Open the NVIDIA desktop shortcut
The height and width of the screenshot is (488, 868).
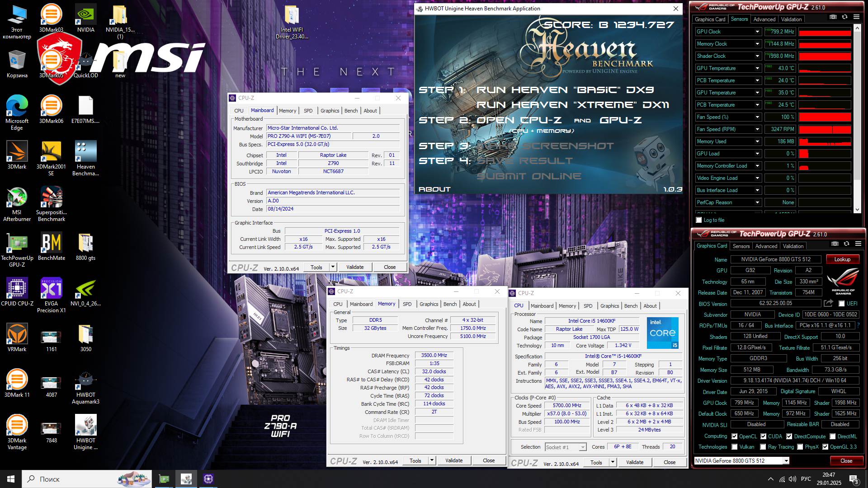click(85, 19)
